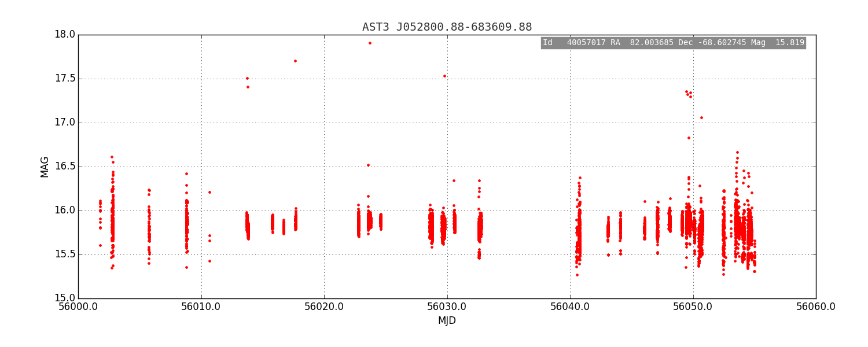Image resolution: width=868 pixels, height=347 pixels.
Task: Select the highest outlier point near magnitude 17.9
Action: [370, 43]
